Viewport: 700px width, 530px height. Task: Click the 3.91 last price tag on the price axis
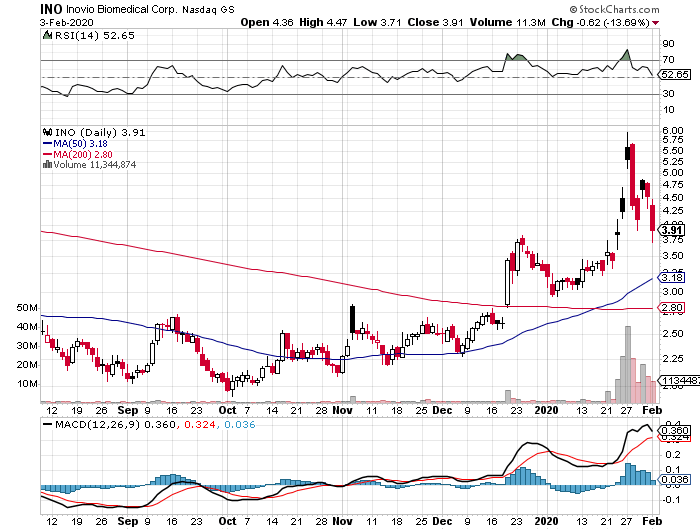[x=672, y=230]
